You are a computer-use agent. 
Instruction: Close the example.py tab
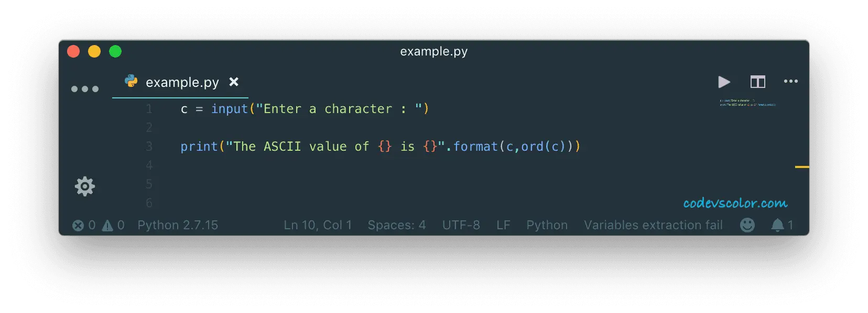234,82
